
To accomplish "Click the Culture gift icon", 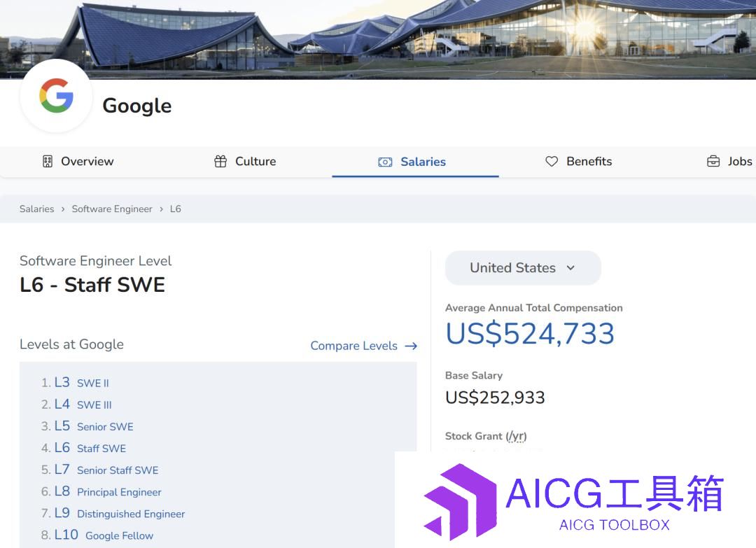I will [220, 162].
